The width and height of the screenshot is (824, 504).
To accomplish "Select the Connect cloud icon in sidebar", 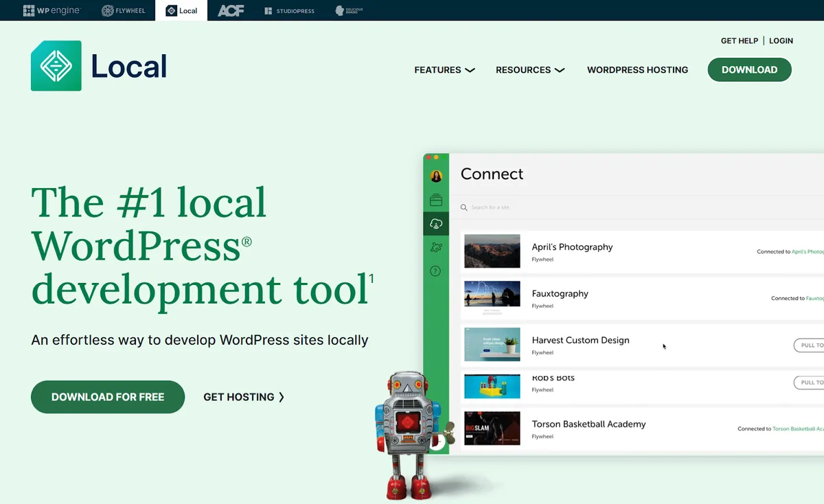I will [436, 224].
